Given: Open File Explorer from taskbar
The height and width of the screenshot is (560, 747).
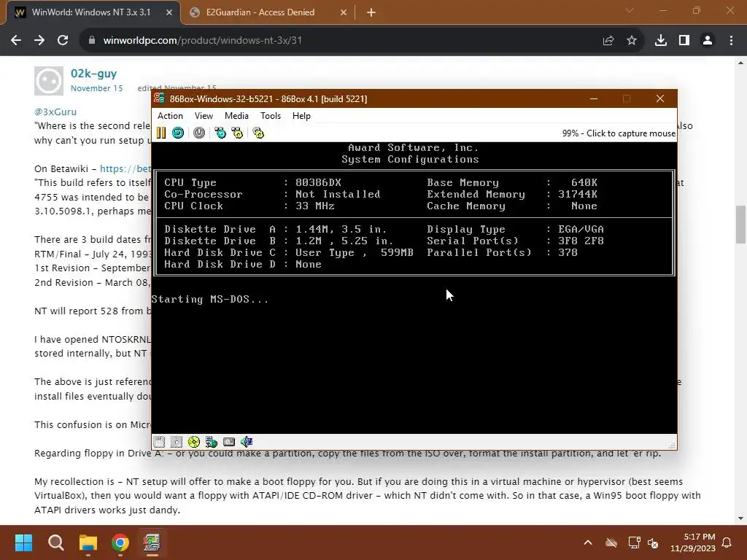Looking at the screenshot, I should click(x=88, y=542).
